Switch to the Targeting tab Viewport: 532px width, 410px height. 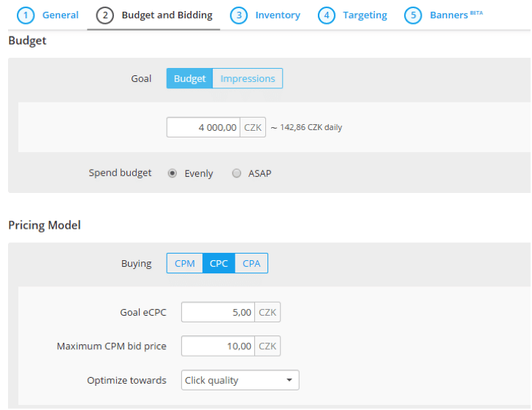point(365,15)
